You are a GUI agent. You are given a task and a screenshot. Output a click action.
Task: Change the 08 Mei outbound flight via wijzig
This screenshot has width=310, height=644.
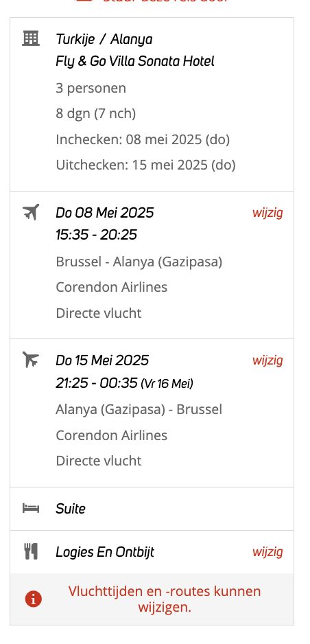(x=267, y=213)
